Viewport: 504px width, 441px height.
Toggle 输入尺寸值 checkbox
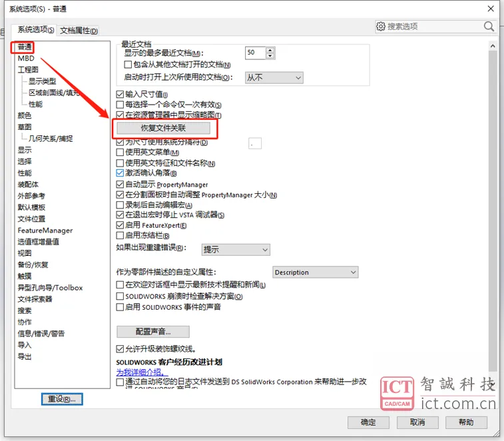pyautogui.click(x=120, y=94)
